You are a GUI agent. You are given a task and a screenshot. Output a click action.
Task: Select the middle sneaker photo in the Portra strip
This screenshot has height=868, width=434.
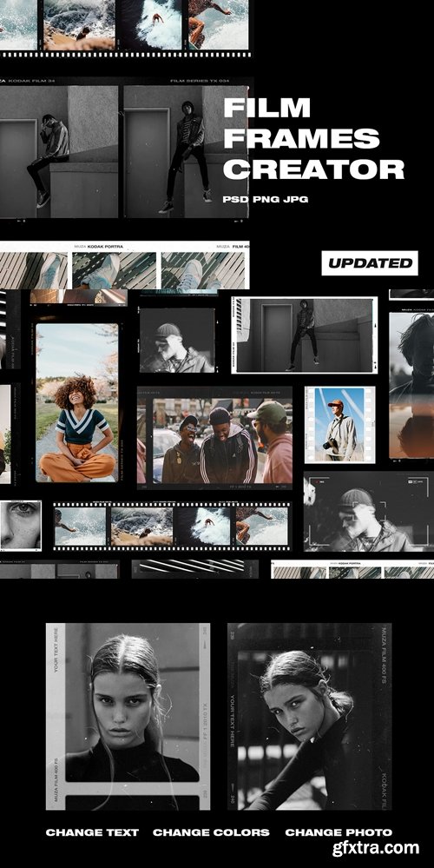(114, 271)
